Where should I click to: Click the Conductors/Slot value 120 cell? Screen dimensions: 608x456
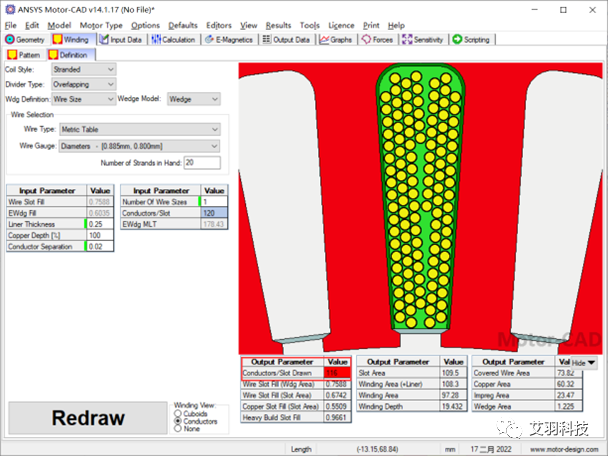[x=214, y=213]
